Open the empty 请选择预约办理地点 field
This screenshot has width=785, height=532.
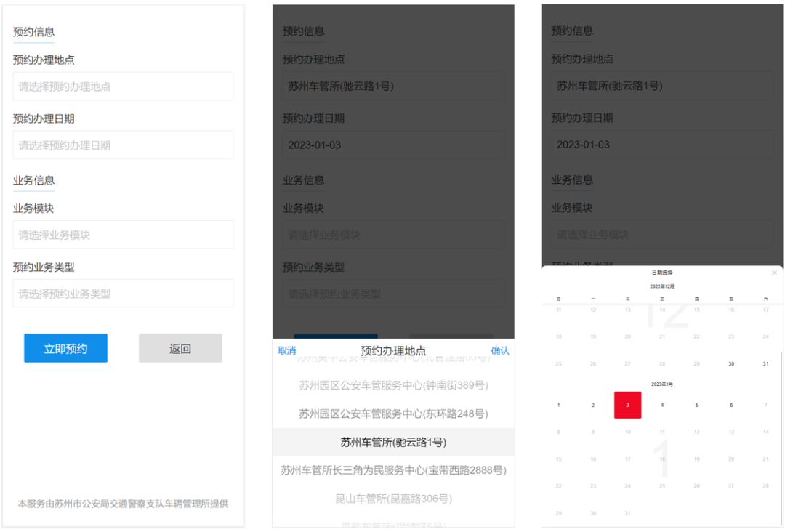click(x=123, y=86)
